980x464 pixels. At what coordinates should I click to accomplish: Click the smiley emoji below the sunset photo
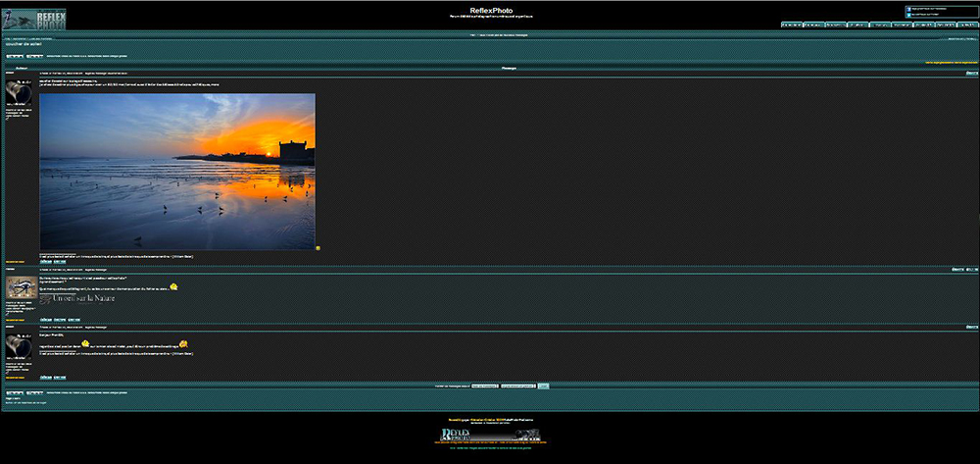(318, 248)
